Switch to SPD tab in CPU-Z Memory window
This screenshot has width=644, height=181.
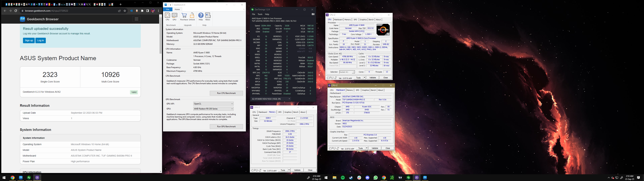click(x=280, y=112)
